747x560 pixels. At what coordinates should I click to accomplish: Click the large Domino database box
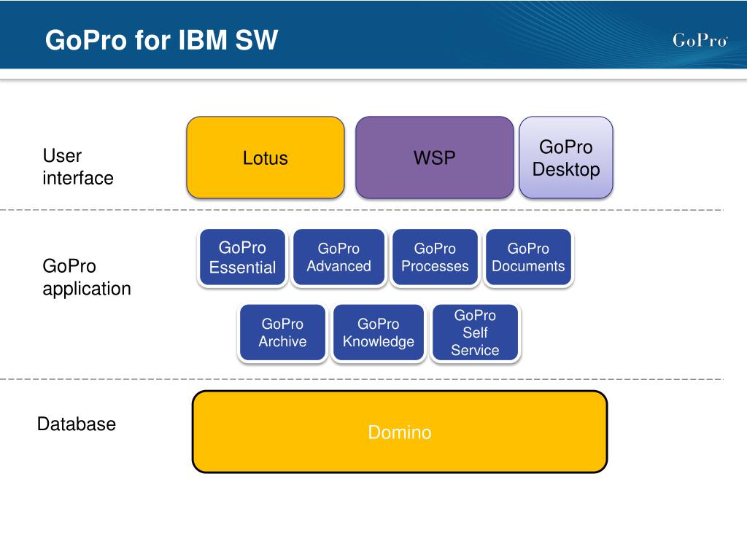click(400, 432)
